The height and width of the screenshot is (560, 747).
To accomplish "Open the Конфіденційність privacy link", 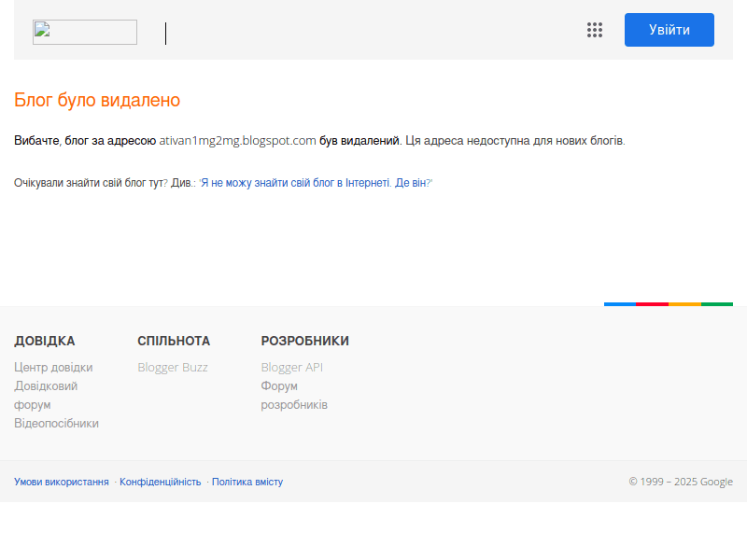I will (161, 482).
